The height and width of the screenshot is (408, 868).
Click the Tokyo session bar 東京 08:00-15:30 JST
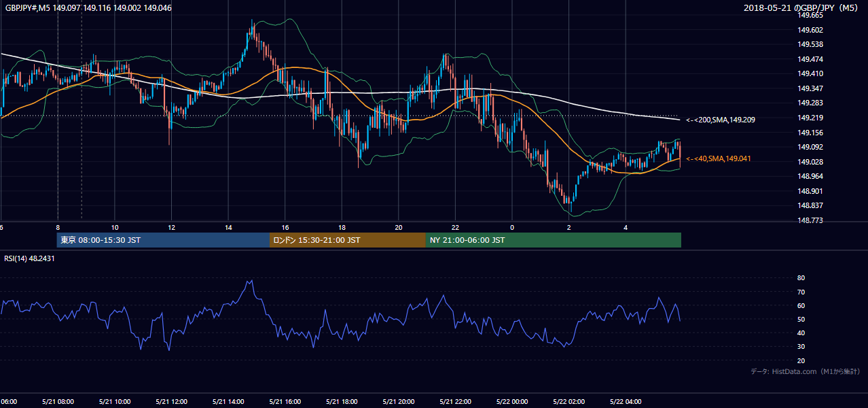[x=163, y=240]
